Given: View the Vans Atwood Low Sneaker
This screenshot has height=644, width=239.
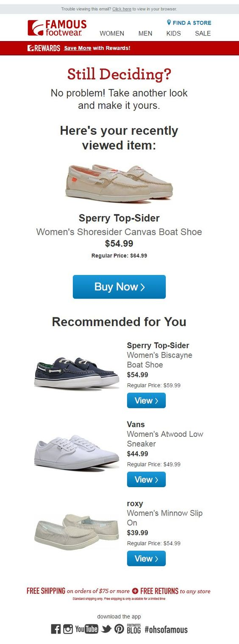Looking at the screenshot, I should pyautogui.click(x=146, y=480).
